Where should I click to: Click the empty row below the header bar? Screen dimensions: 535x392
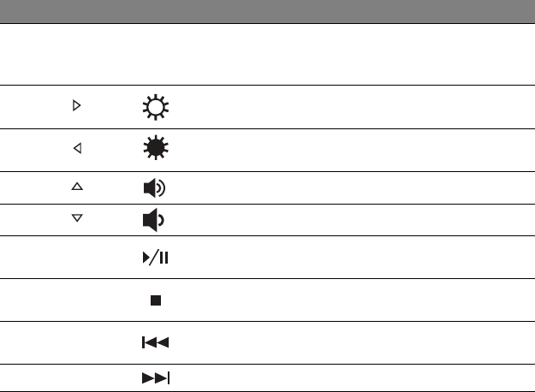(x=267, y=54)
